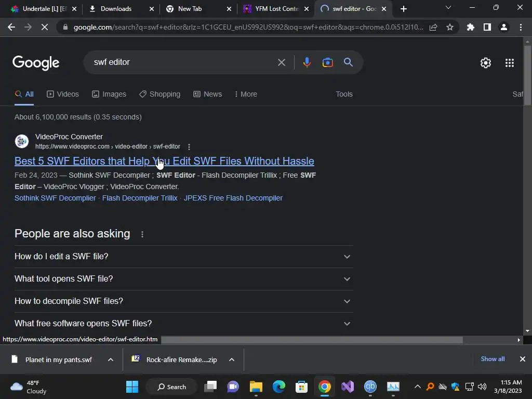532x399 pixels.
Task: Open Flash Decompiler Trillix sitelink
Action: coord(140,198)
